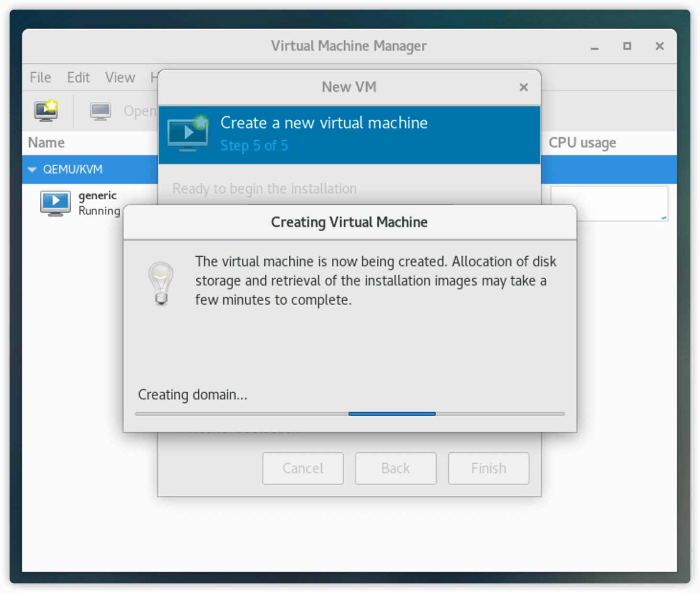
Task: Click the 'Step 5 of 5' text
Action: pyautogui.click(x=254, y=146)
